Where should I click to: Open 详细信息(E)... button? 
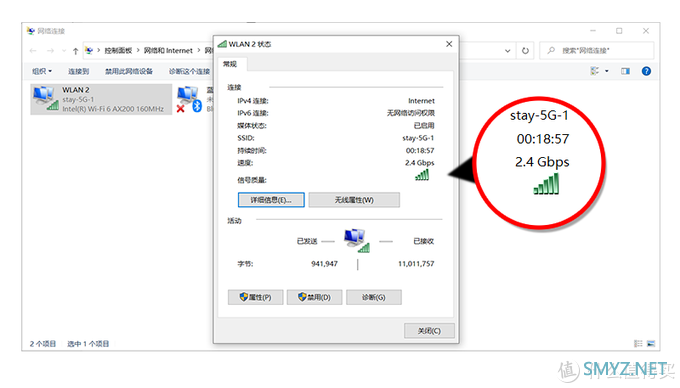tap(271, 200)
